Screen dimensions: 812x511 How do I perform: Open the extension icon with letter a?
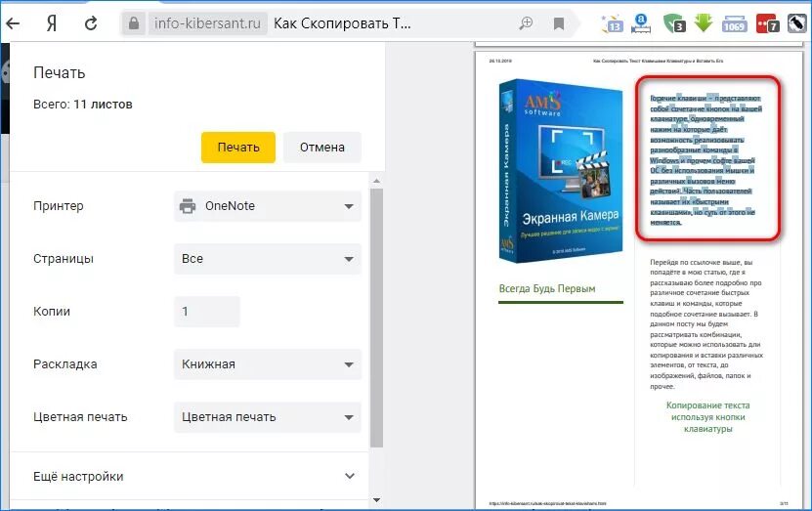[x=641, y=23]
